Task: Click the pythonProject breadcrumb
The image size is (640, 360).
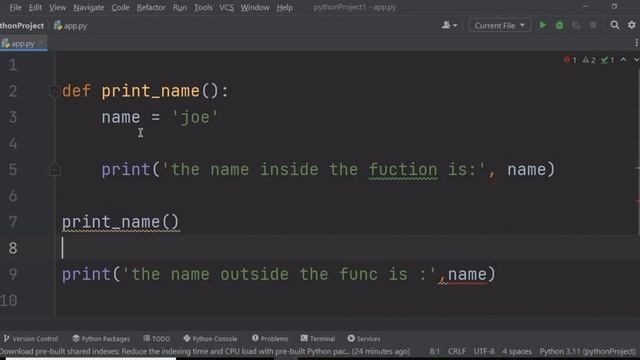Action: [22, 26]
